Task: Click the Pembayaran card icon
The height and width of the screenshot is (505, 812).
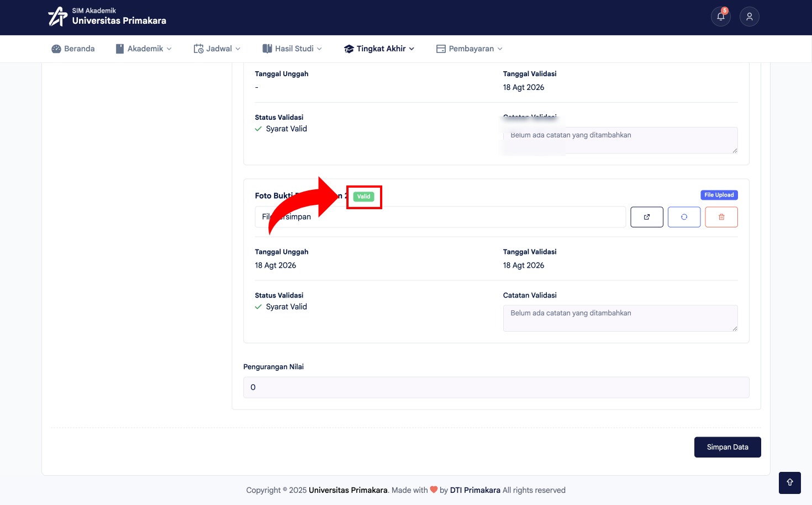Action: pyautogui.click(x=441, y=49)
